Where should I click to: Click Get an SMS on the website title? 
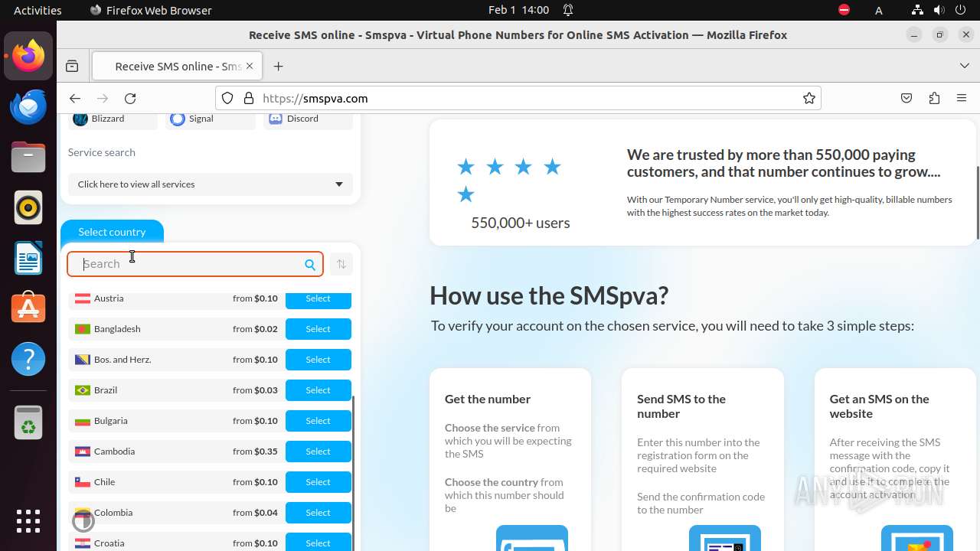(879, 406)
